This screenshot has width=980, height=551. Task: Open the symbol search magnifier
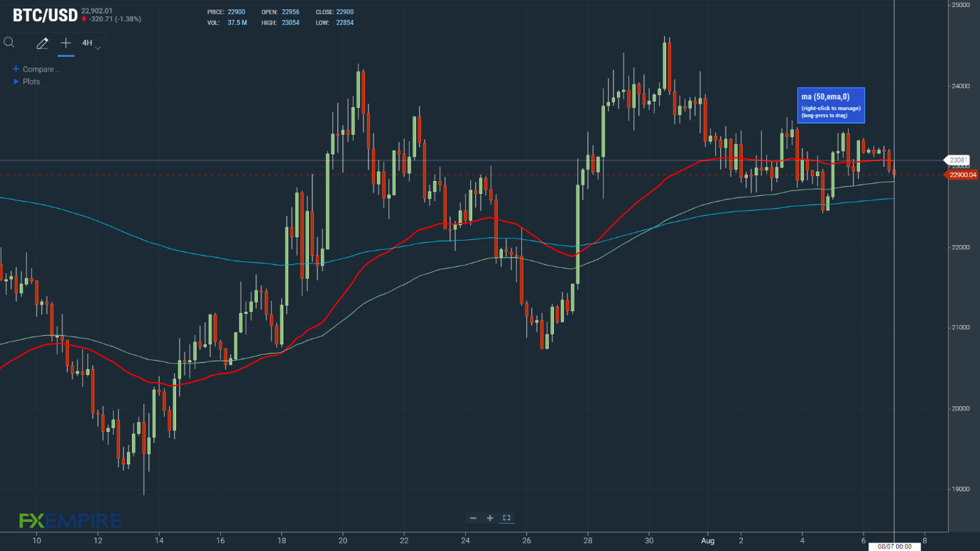tap(9, 43)
